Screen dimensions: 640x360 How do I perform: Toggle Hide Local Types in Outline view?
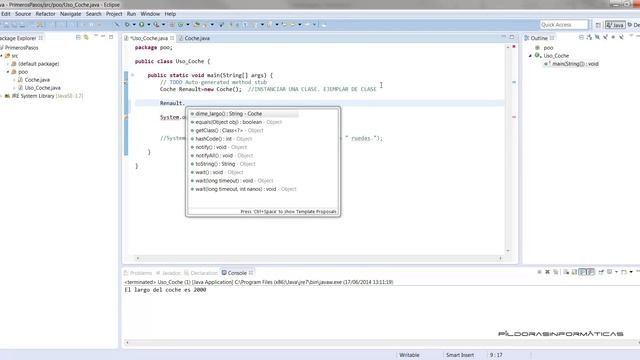point(621,37)
